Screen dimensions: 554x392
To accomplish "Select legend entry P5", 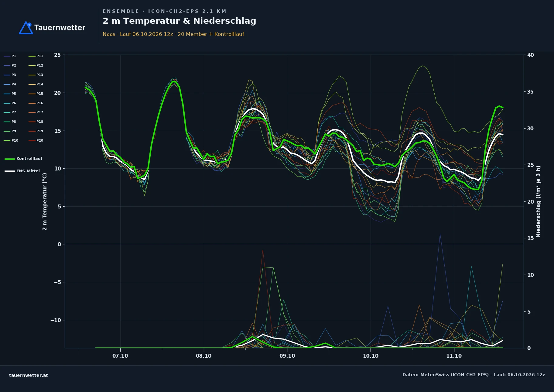I will click(x=10, y=94).
